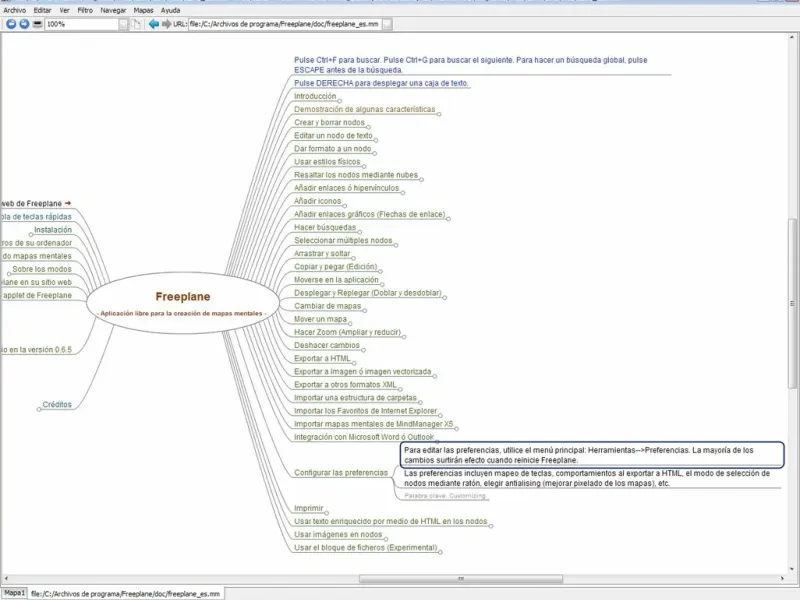Expand the Usar estilos físicos fold circle
Viewport: 800px width, 600px height.
pyautogui.click(x=364, y=166)
